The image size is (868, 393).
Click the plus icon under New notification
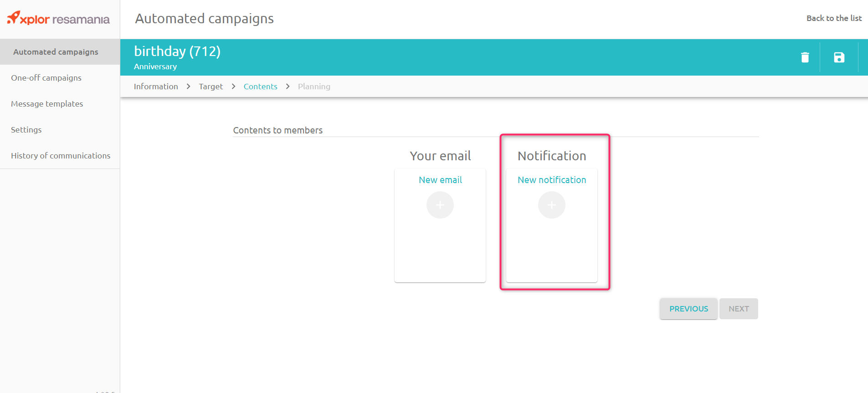pos(551,205)
